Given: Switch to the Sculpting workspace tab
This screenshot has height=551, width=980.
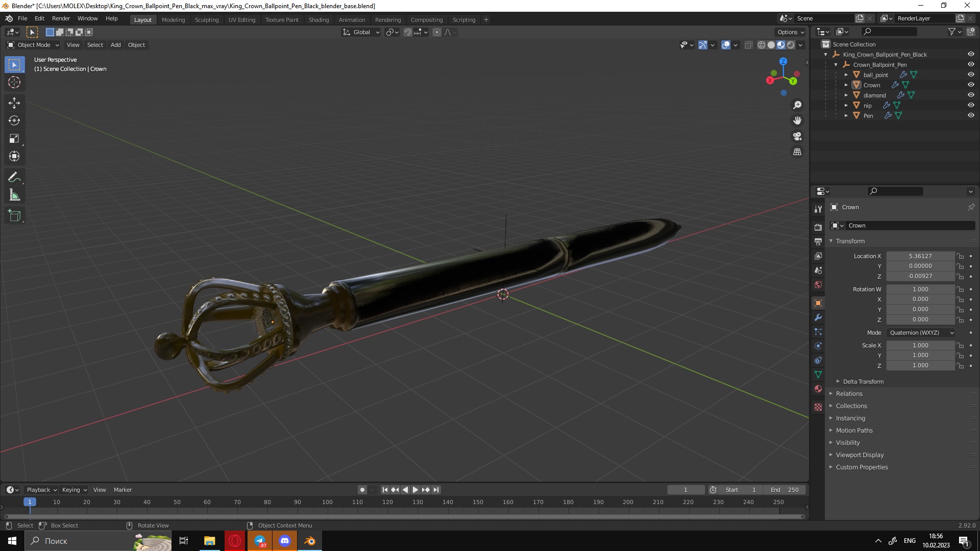Looking at the screenshot, I should 206,20.
